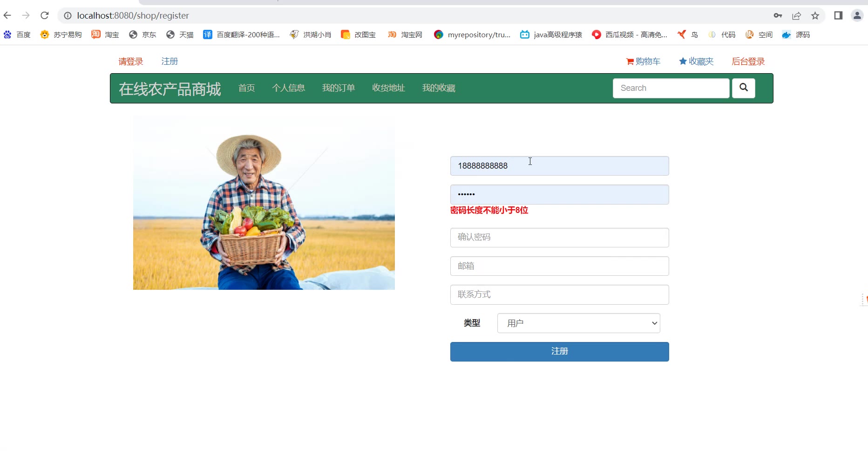Focus the Search input field
Screen dimensions: 868x451
pos(671,88)
